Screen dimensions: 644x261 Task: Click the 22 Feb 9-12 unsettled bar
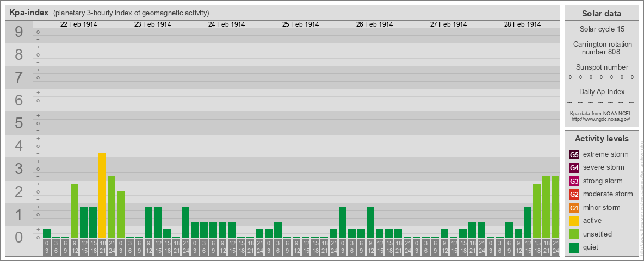point(75,210)
